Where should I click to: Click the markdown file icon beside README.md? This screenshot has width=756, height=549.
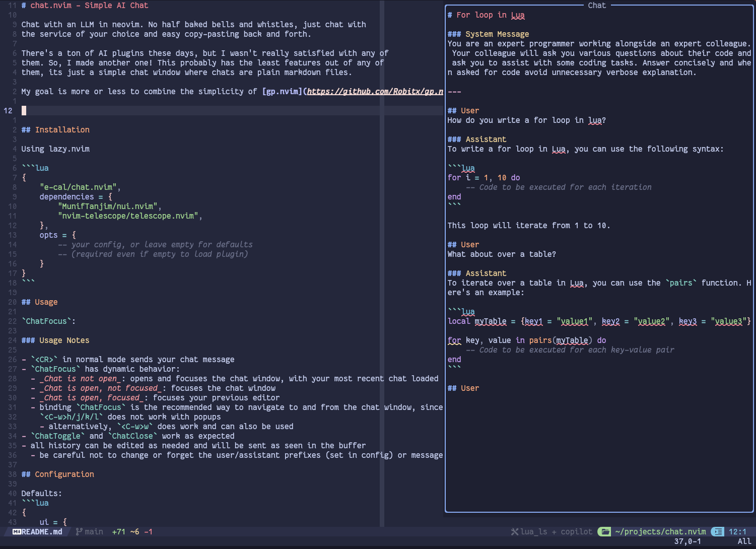[x=17, y=532]
